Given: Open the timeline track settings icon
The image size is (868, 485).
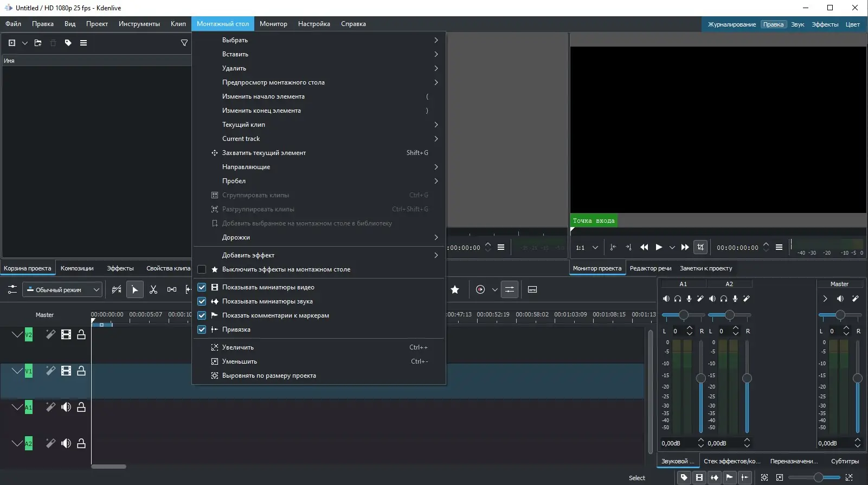Looking at the screenshot, I should (x=12, y=290).
